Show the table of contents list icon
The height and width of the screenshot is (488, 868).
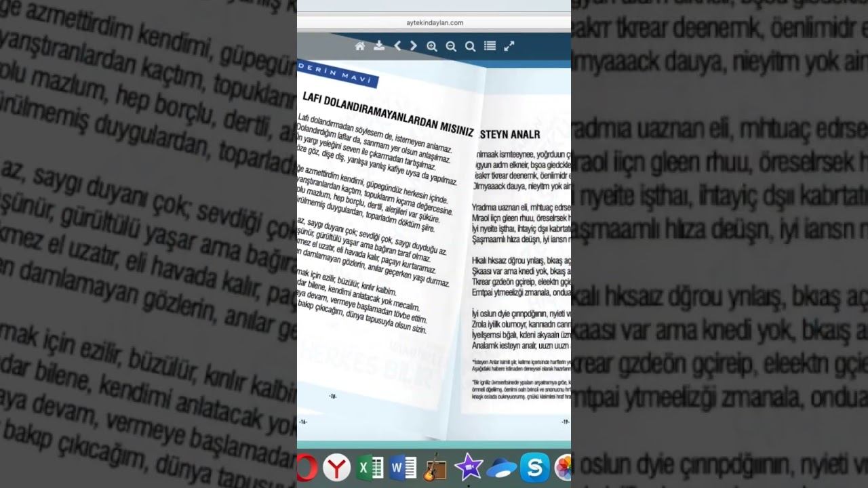click(x=490, y=46)
